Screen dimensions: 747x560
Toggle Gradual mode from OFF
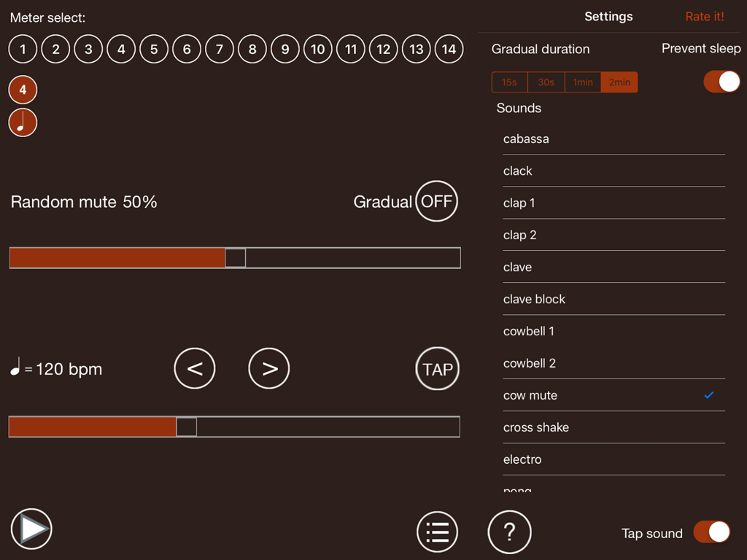point(436,201)
